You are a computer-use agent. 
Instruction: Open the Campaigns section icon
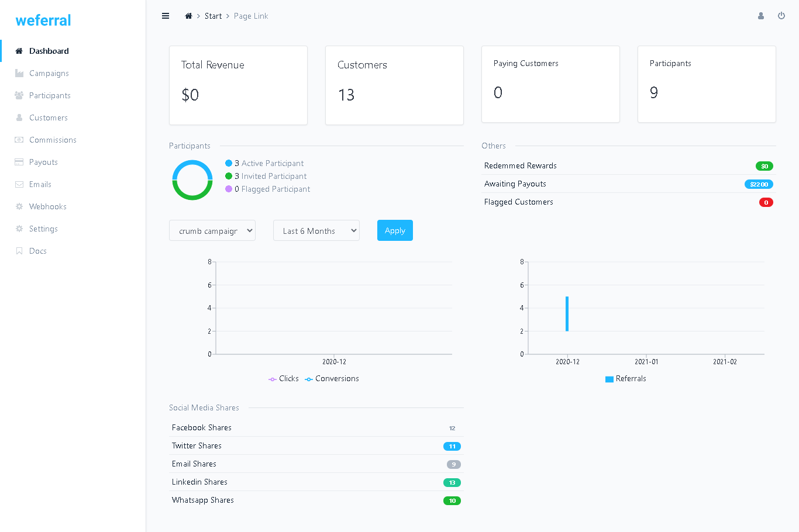18,73
